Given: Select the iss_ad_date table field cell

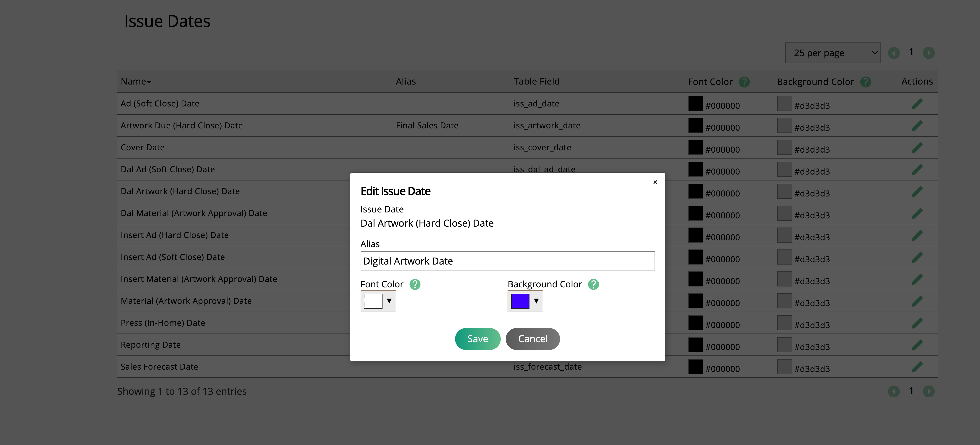Looking at the screenshot, I should click(x=536, y=103).
